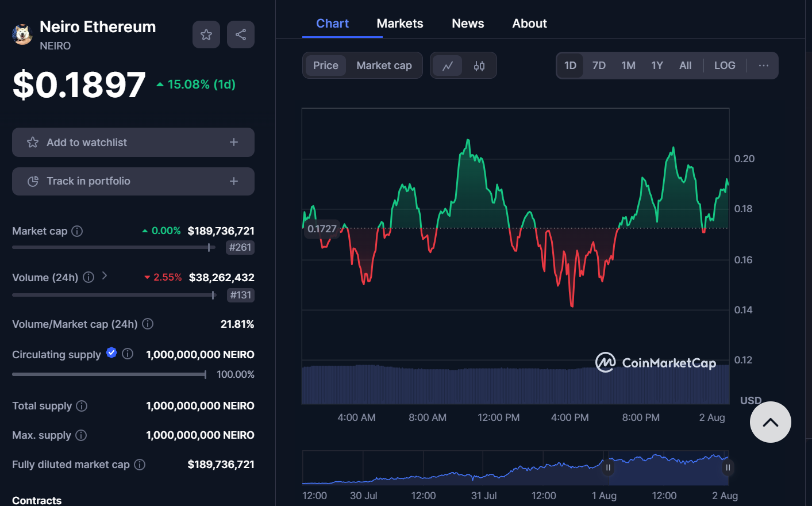Expand Add to watchlist with plus
This screenshot has width=812, height=506.
point(234,142)
